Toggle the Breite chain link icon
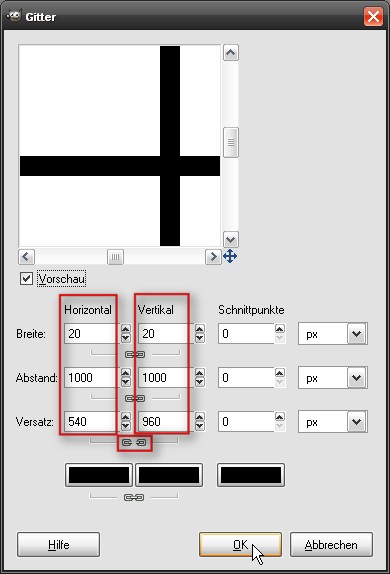 click(x=135, y=354)
